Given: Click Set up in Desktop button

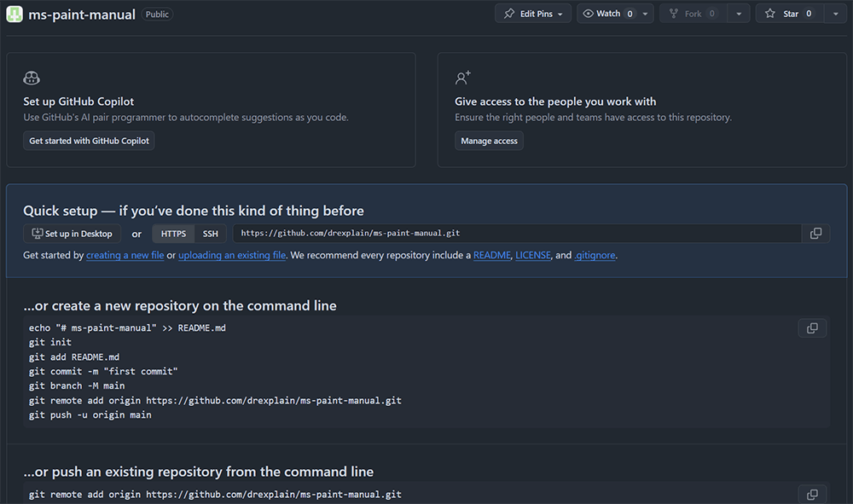Looking at the screenshot, I should click(72, 234).
